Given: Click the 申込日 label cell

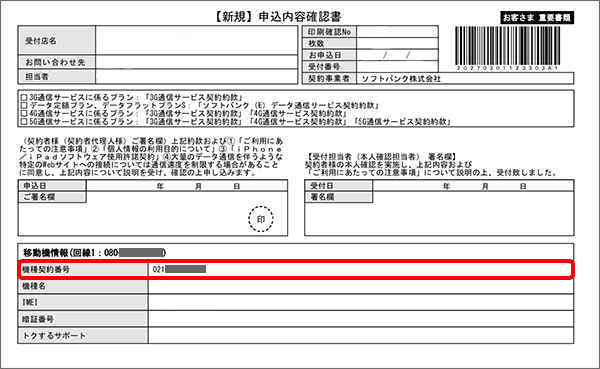Looking at the screenshot, I should [52, 186].
